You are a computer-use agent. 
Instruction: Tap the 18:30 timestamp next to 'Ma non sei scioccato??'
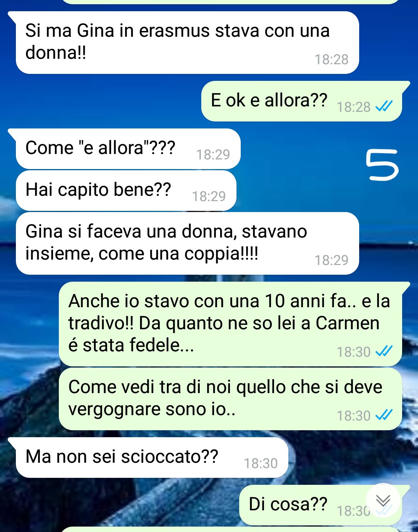point(261,464)
